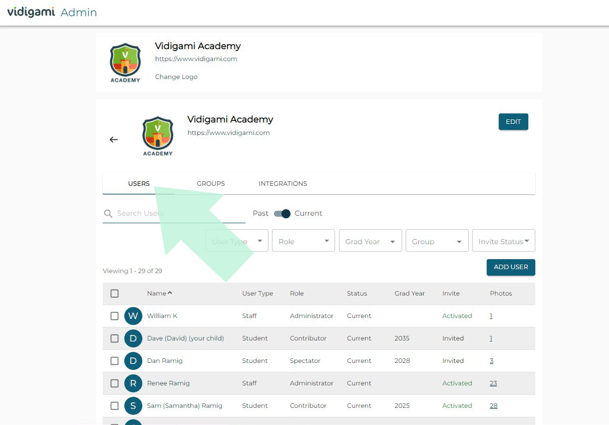Click the name Dave (David) (your child)
Image resolution: width=609 pixels, height=425 pixels.
tap(185, 338)
